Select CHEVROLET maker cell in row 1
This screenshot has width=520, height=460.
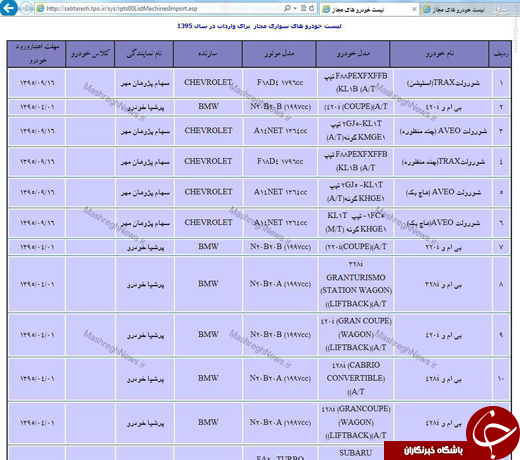(208, 83)
